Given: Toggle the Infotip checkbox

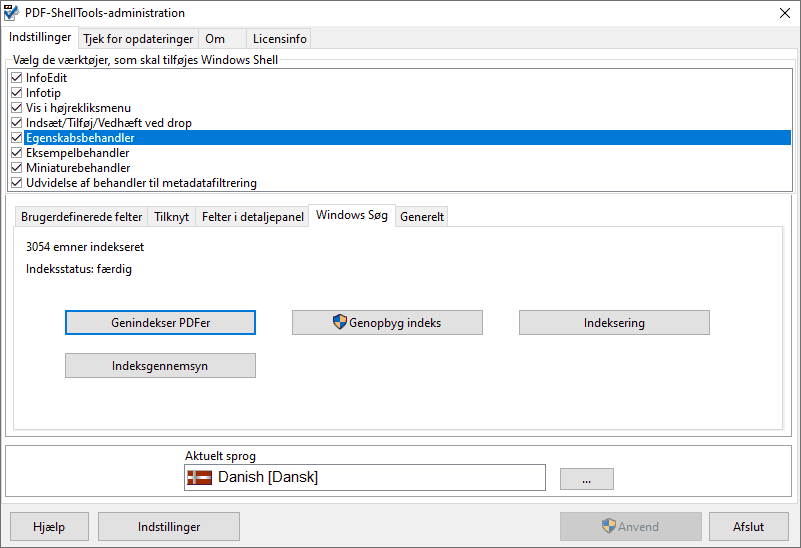Looking at the screenshot, I should tap(17, 92).
